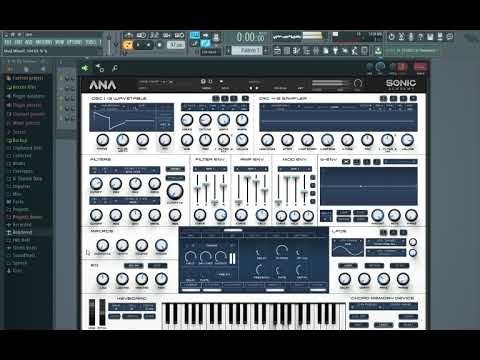Go to previous ANA preset arrow
The height and width of the screenshot is (360, 480).
[251, 88]
